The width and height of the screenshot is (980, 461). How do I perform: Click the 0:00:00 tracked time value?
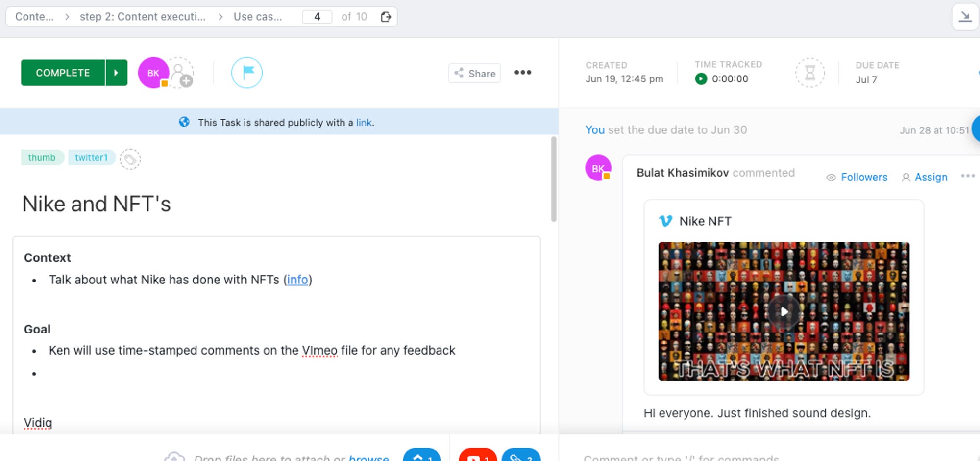pyautogui.click(x=730, y=78)
